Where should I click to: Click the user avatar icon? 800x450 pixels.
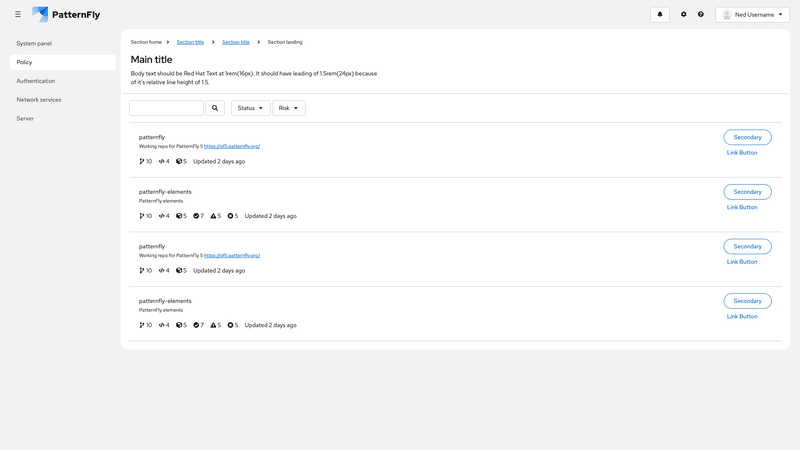727,15
